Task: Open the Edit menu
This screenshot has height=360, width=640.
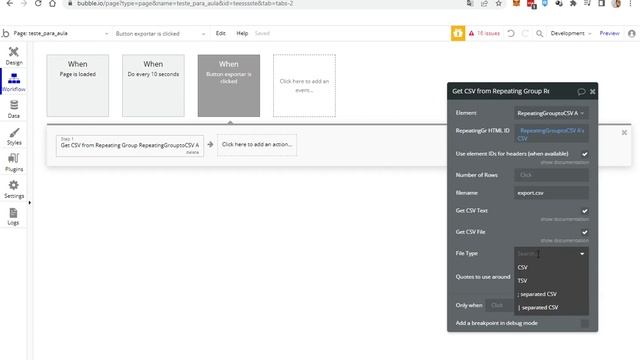Action: pos(220,33)
